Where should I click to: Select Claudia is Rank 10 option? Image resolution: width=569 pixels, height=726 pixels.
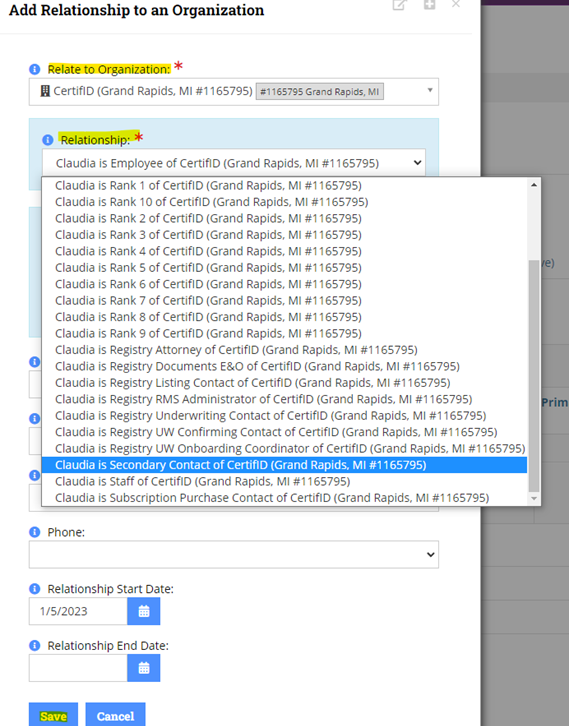[284, 202]
